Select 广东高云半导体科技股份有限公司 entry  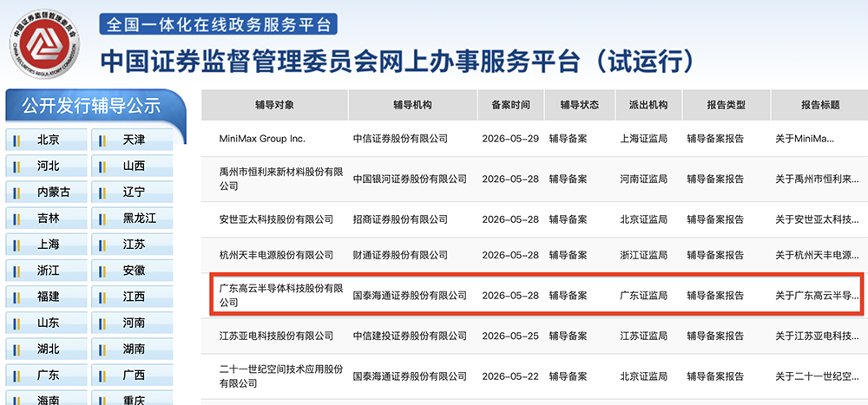(x=281, y=296)
